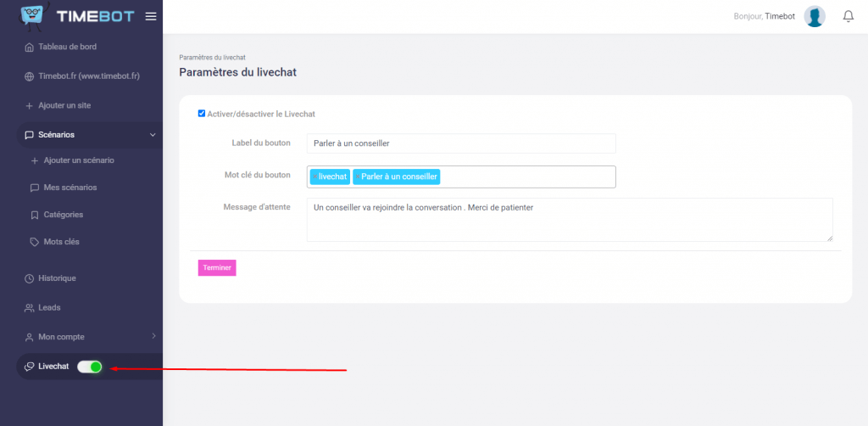Image resolution: width=868 pixels, height=426 pixels.
Task: Uncheck Activer/désactiver le Livechat checkbox
Action: [x=202, y=114]
